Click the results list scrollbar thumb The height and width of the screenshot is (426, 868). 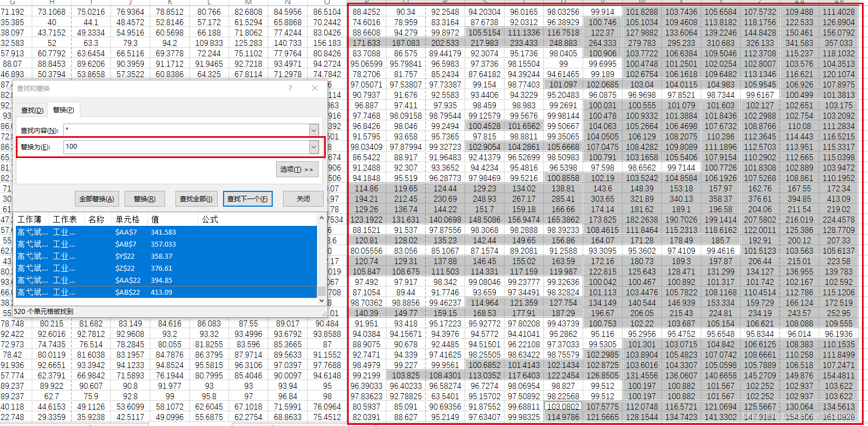coord(321,291)
